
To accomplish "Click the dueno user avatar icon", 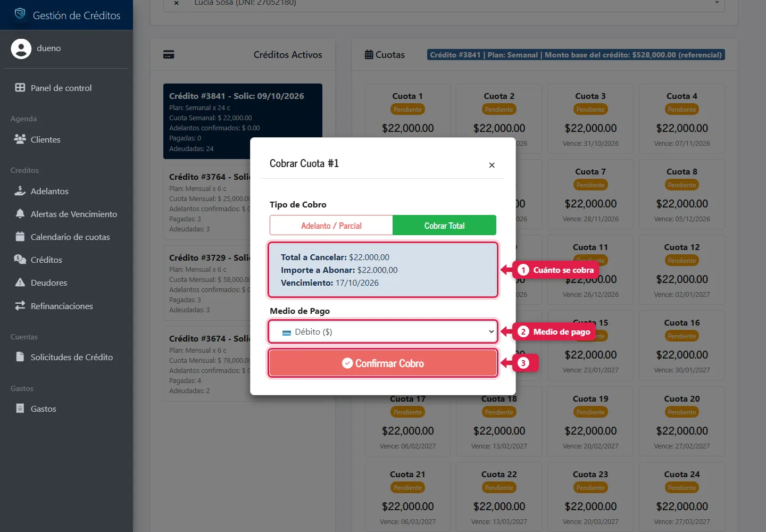I will coord(21,48).
